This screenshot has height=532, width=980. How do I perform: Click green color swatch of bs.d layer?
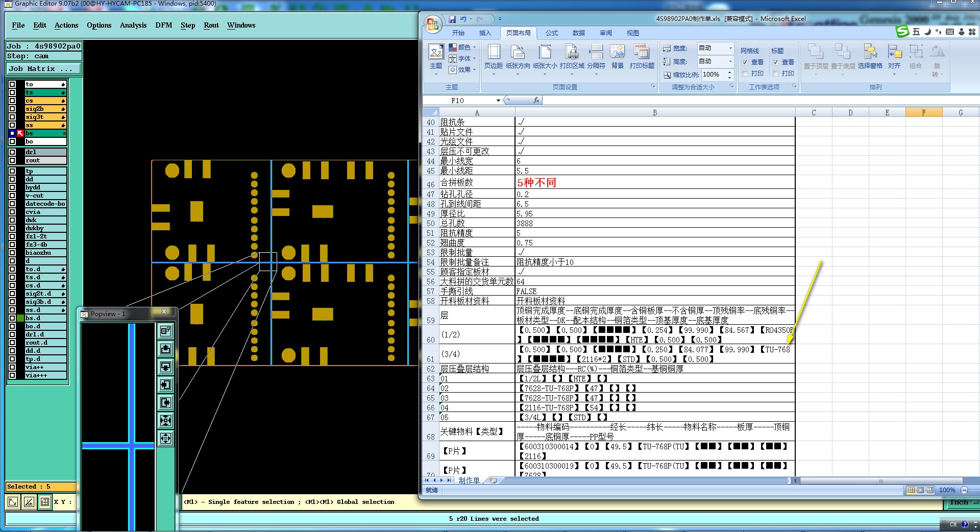point(20,318)
